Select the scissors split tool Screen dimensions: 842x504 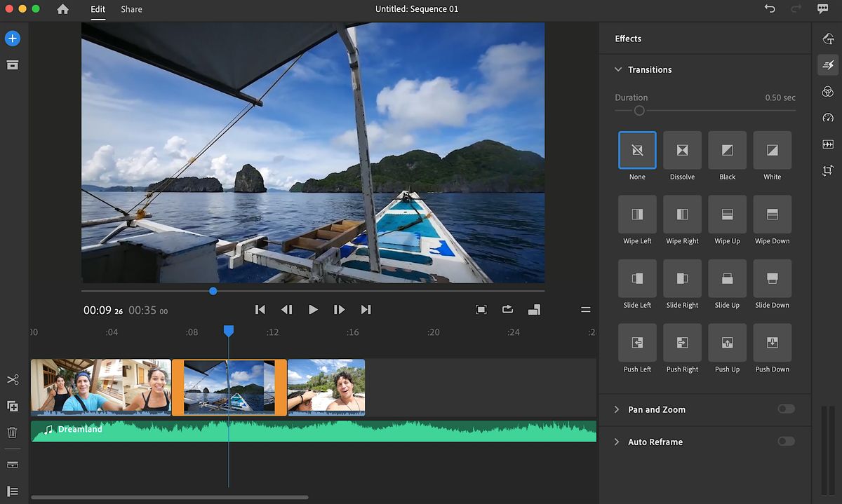click(x=13, y=380)
